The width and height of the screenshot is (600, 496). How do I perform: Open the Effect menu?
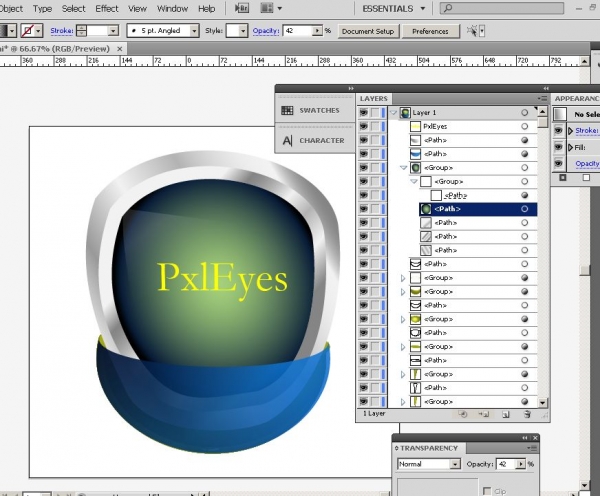[107, 8]
